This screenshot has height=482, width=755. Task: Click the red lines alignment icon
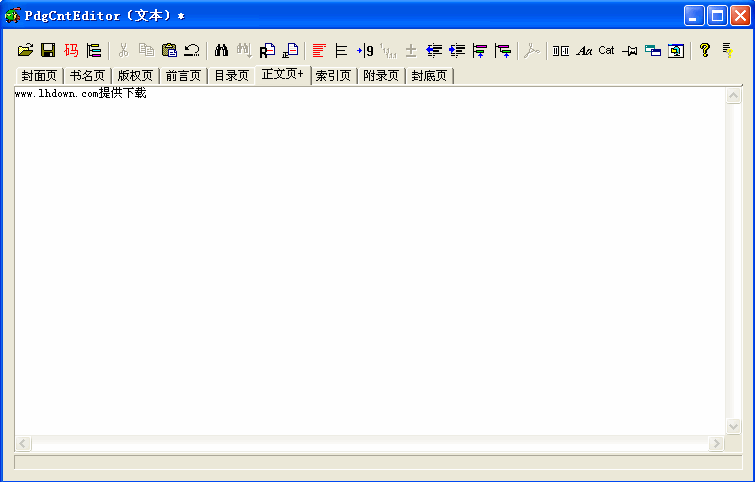(319, 50)
